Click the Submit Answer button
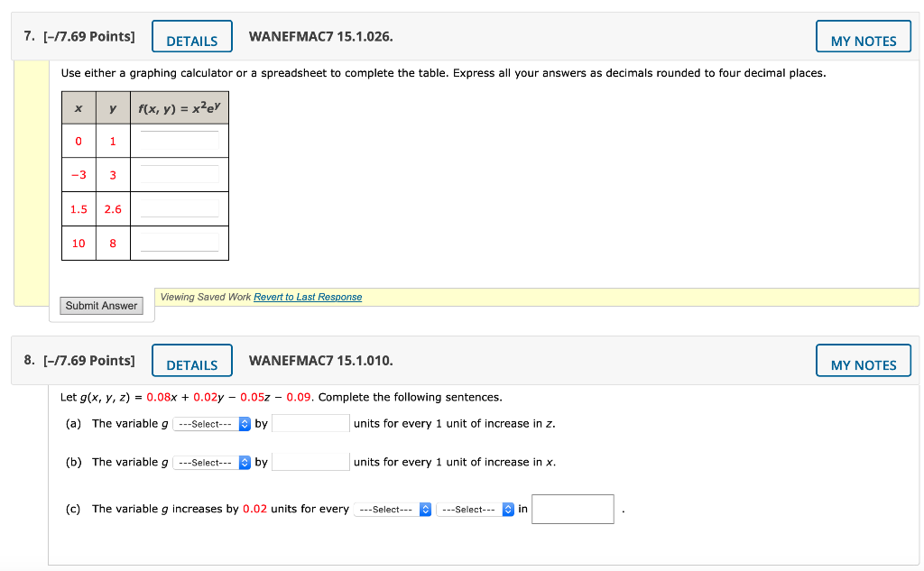Screen dimensions: 924x571 pyautogui.click(x=101, y=305)
